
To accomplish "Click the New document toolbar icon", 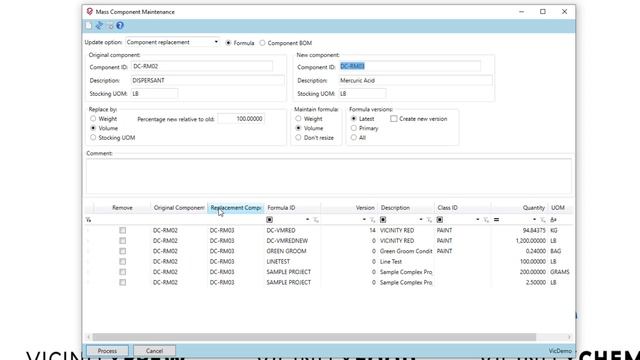I will 89,26.
